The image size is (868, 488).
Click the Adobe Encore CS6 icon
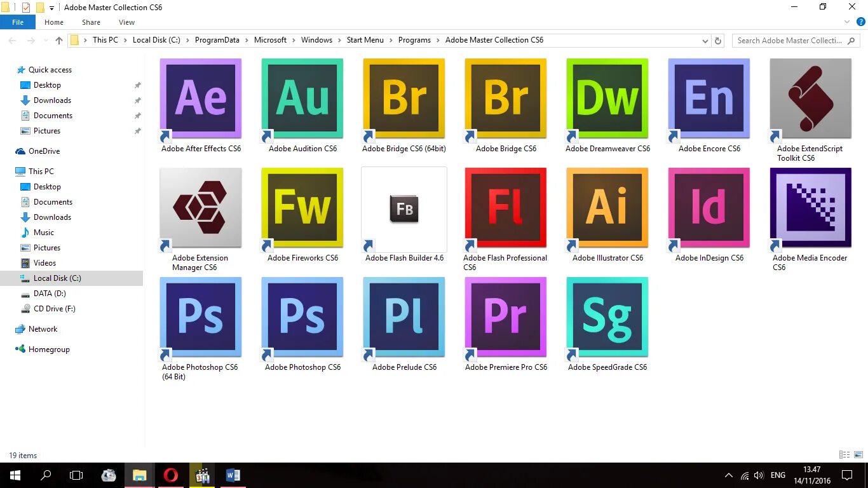coord(709,98)
